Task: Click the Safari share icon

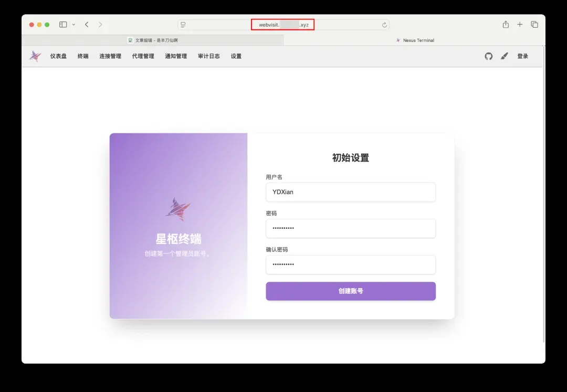Action: pos(506,25)
